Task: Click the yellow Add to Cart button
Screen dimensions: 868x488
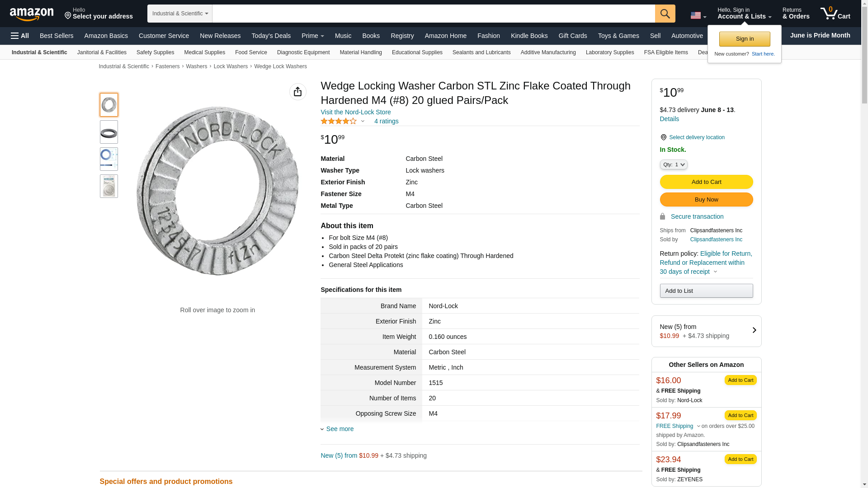Action: [706, 182]
